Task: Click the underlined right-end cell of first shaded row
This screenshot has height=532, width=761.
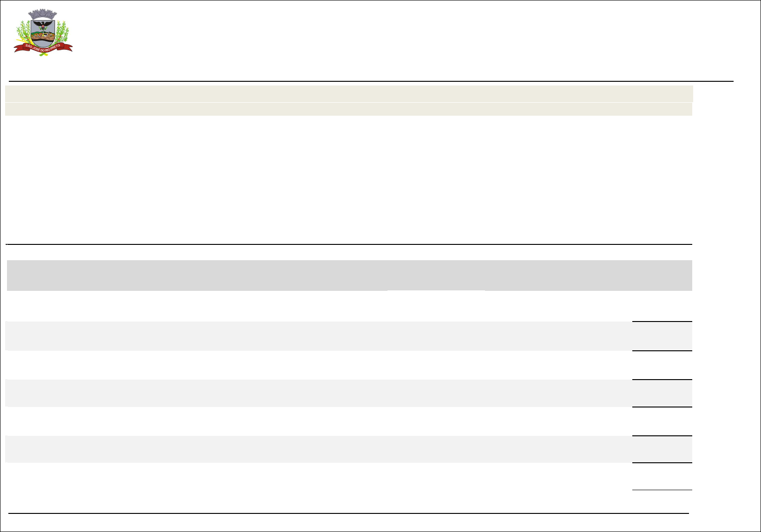Action: pos(662,336)
